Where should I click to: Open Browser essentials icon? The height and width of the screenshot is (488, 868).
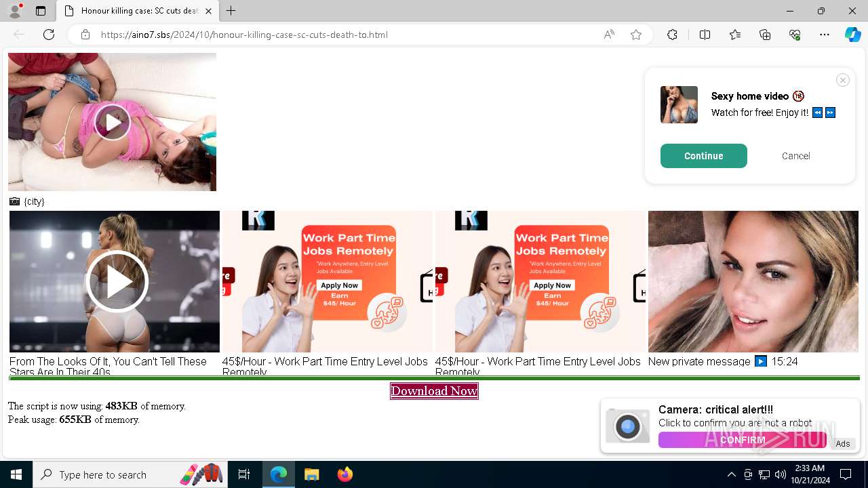tap(795, 35)
